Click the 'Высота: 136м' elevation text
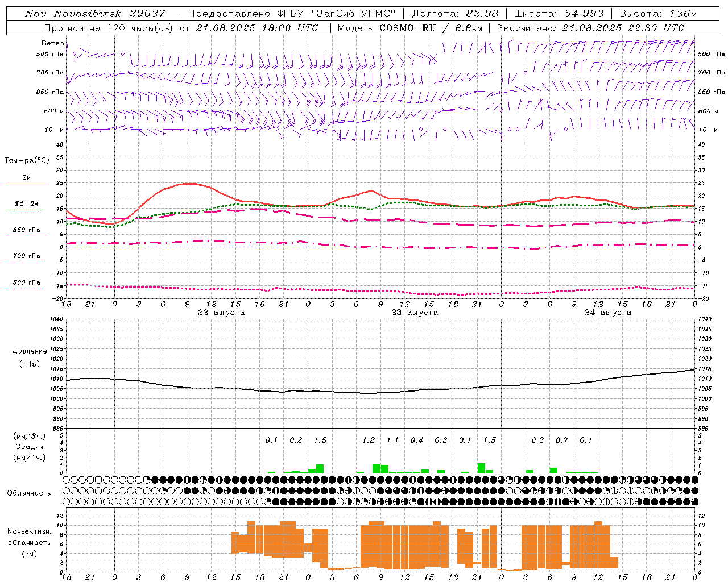Viewport: 728px width, 582px height. coord(658,14)
